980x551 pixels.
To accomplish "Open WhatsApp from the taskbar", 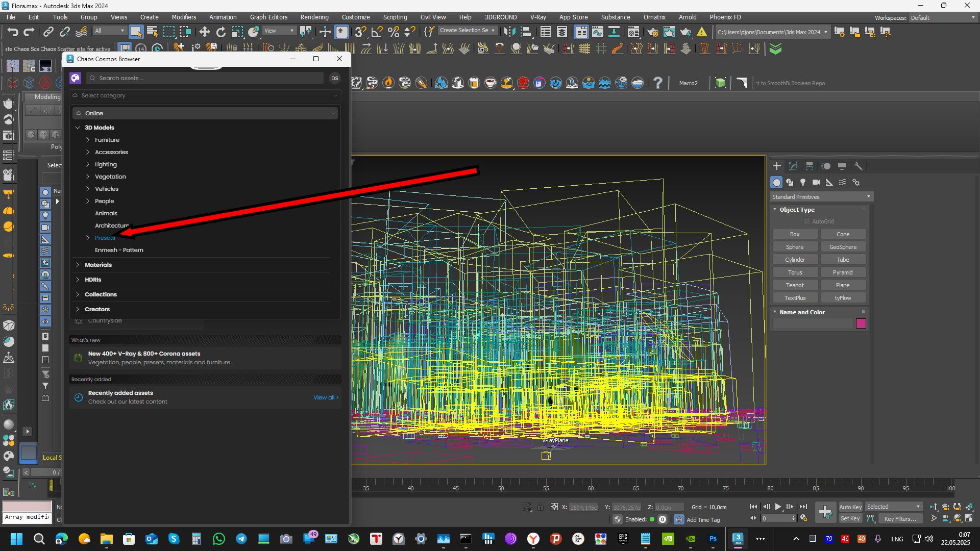I will click(219, 539).
